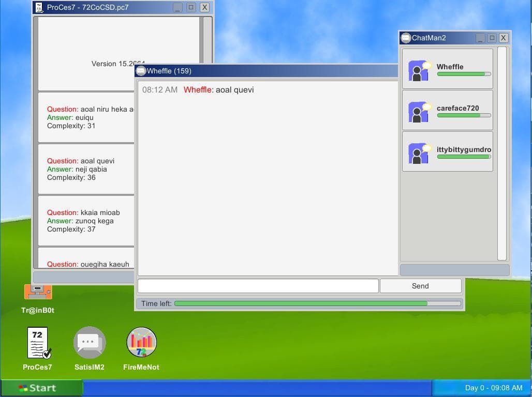Click the careface720 contact avatar

(419, 112)
